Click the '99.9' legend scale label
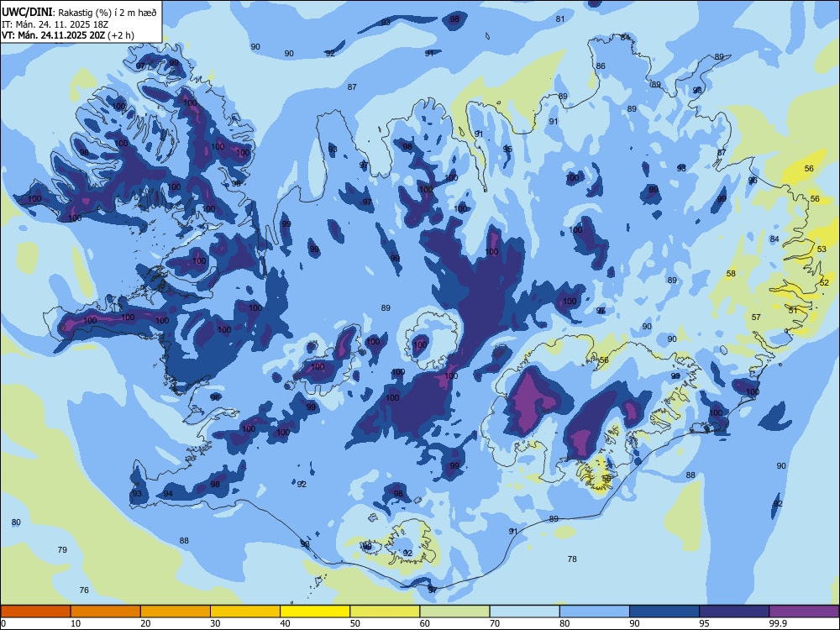840x630 pixels. 777,623
